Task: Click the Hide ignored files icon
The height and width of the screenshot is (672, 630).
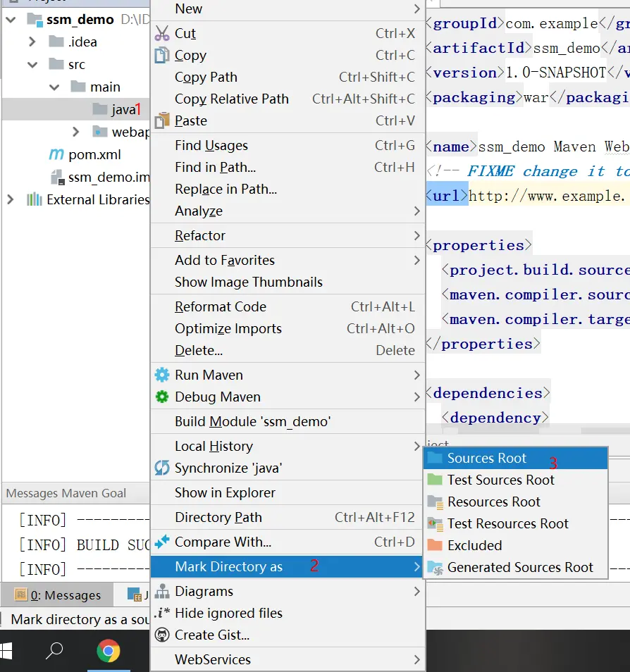Action: [162, 614]
